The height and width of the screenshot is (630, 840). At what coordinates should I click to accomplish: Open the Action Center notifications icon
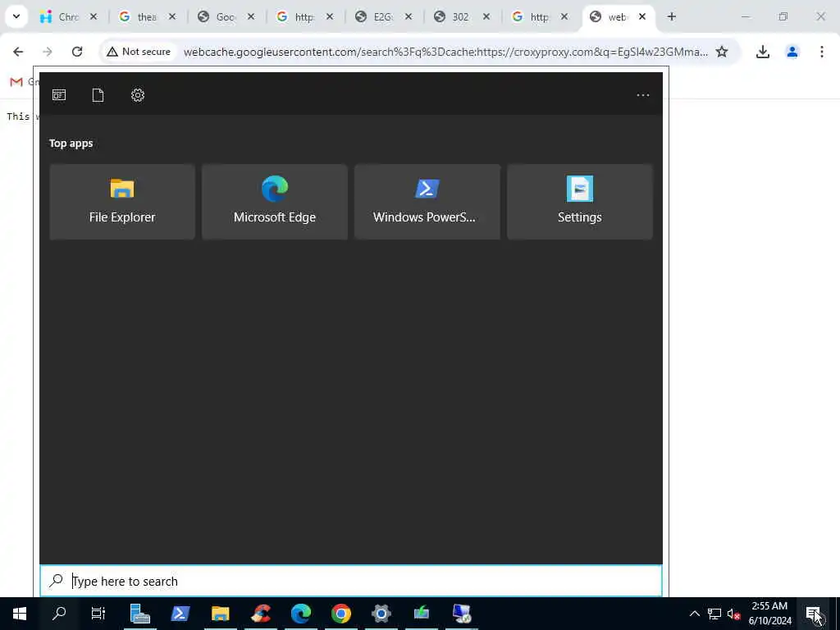click(813, 614)
